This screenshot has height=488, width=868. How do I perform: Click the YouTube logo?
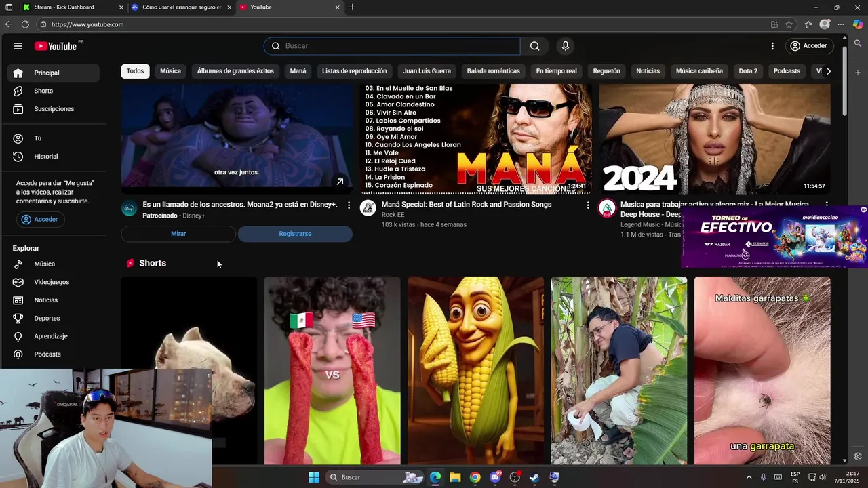click(x=56, y=46)
